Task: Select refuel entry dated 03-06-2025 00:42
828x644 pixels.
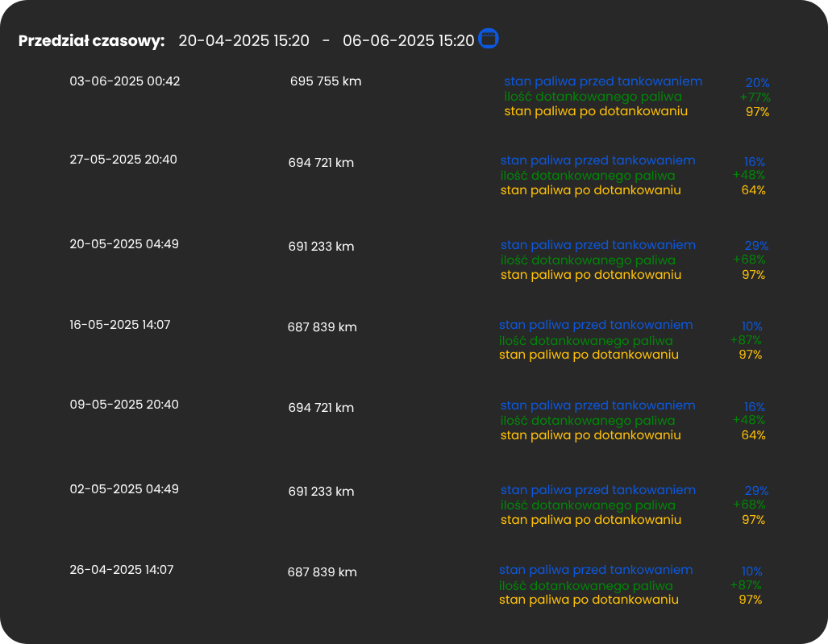Action: [x=125, y=81]
